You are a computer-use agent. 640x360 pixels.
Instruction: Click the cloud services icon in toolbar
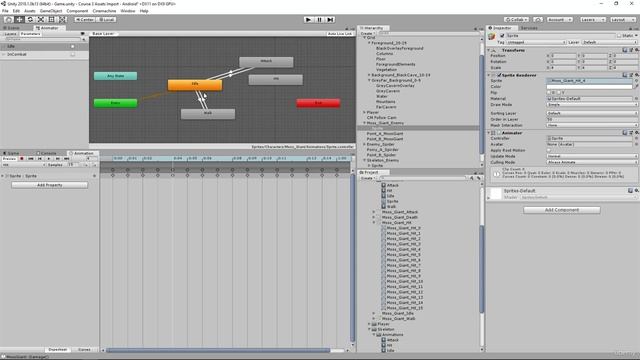click(538, 20)
